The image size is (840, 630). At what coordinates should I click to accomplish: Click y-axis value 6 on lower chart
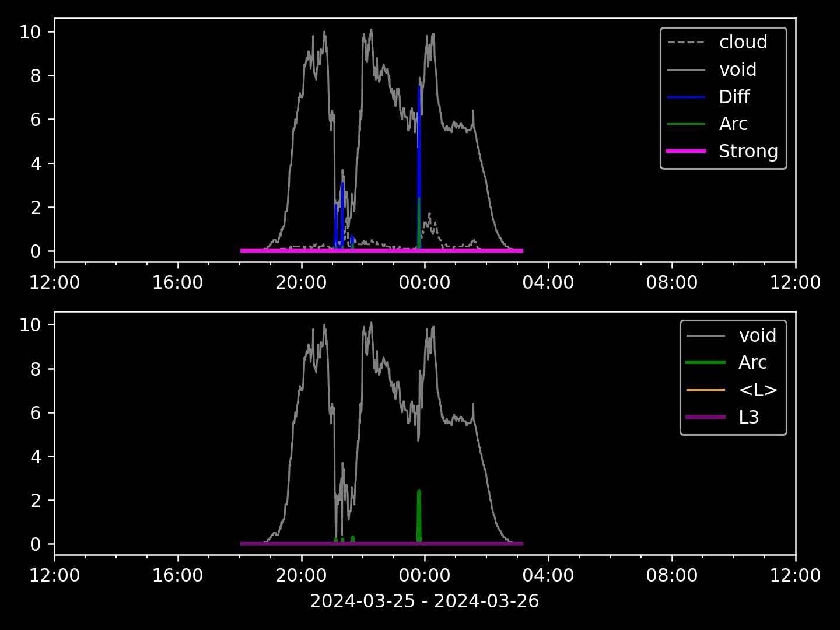point(36,413)
